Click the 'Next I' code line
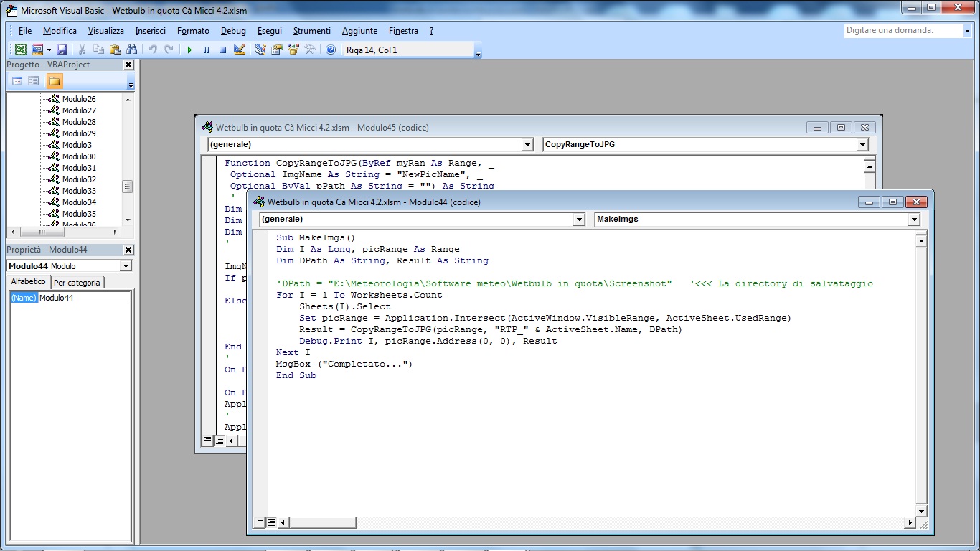Image resolution: width=980 pixels, height=551 pixels. pyautogui.click(x=293, y=352)
